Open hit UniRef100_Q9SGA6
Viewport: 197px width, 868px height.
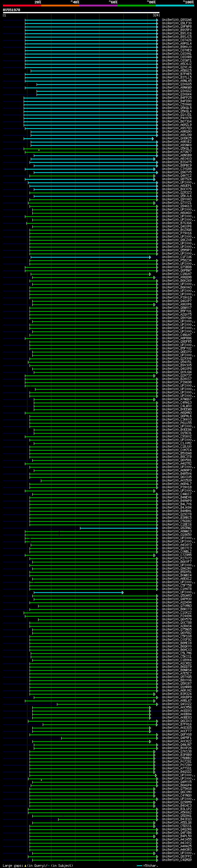(x=177, y=20)
